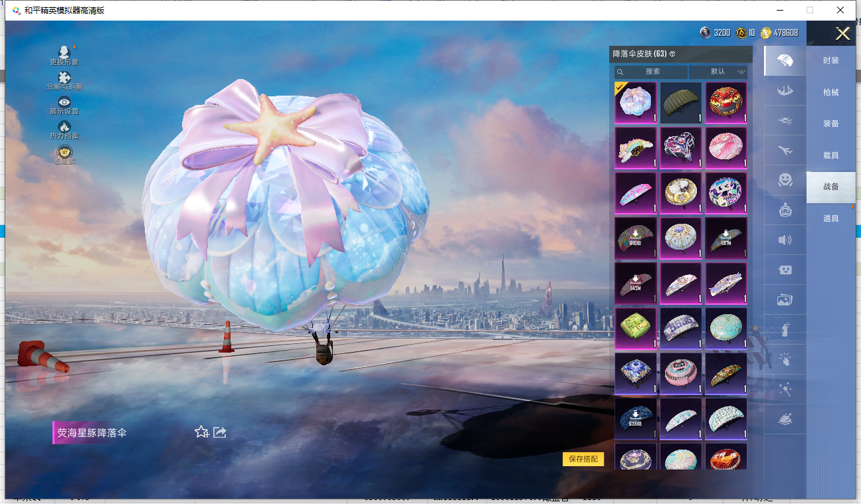This screenshot has height=504, width=861.
Task: Open the picture background category icon
Action: tap(785, 299)
